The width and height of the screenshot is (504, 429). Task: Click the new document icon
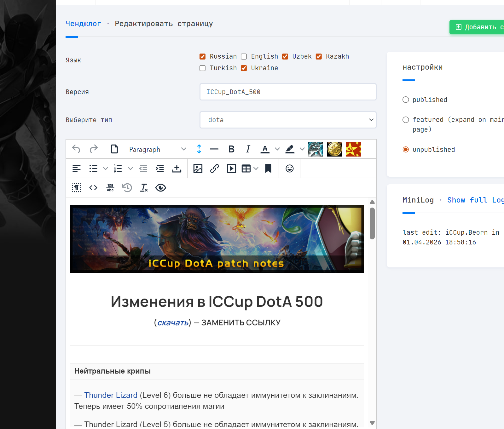tap(114, 149)
